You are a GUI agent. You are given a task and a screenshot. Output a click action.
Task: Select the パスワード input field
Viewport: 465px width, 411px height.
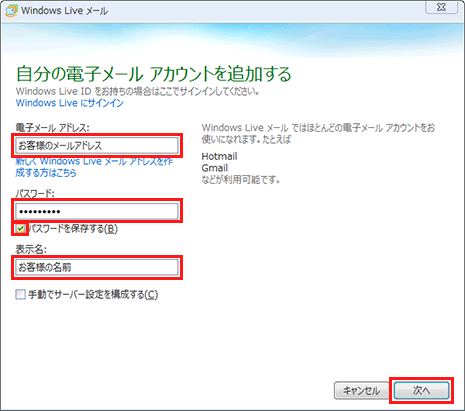click(x=97, y=211)
